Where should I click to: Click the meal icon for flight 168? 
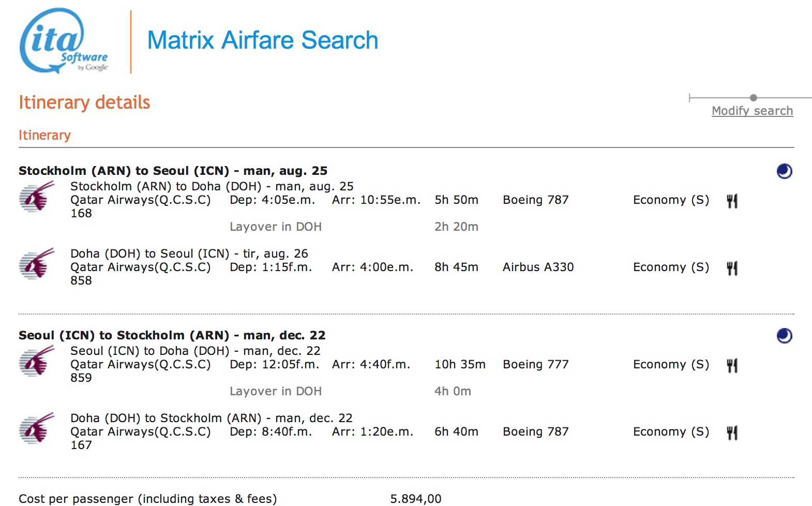click(x=732, y=201)
